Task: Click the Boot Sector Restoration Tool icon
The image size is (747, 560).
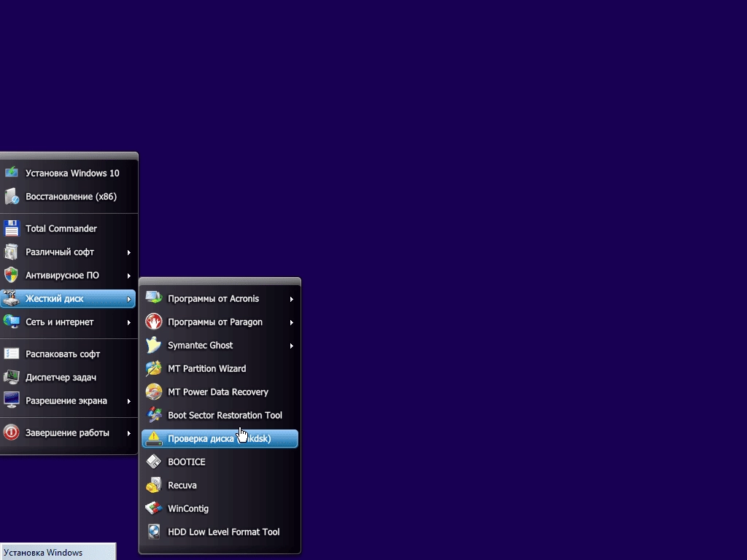Action: coord(154,415)
